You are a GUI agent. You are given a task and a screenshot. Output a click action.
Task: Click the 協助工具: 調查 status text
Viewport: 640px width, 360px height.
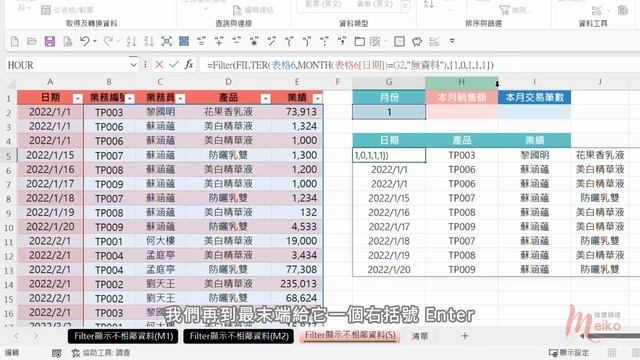point(106,353)
